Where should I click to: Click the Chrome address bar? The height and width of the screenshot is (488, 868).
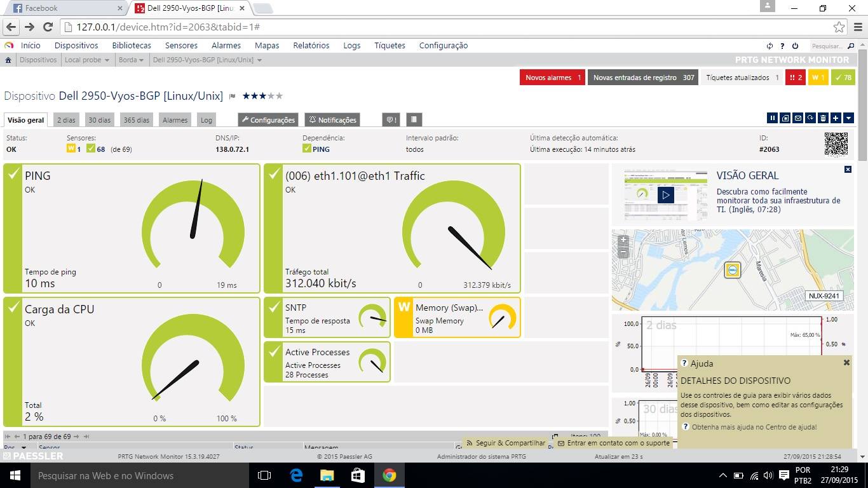(x=445, y=27)
